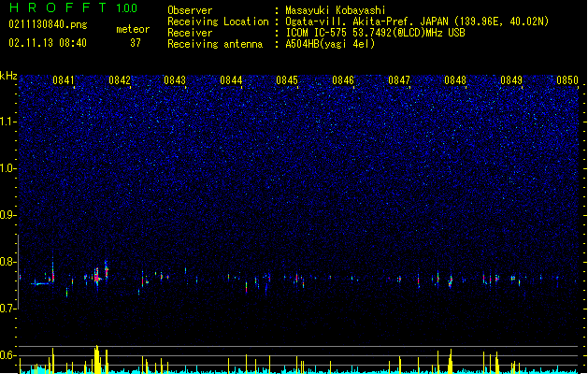Viewport: 588px width, 374px height.
Task: Click the 0850 time marker
Action: 567,80
